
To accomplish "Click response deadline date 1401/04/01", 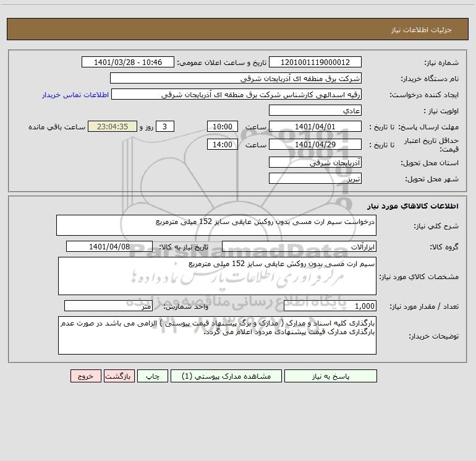I will (x=315, y=126).
